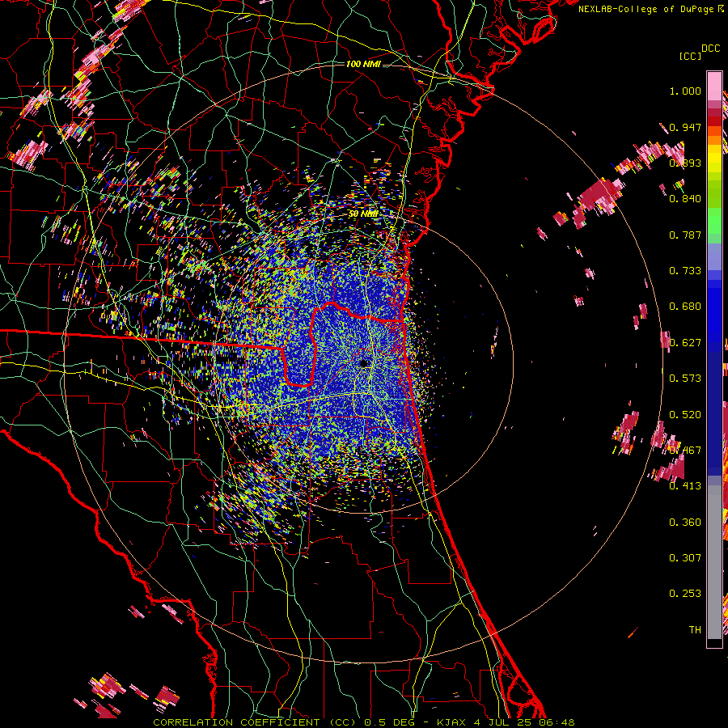Image resolution: width=728 pixels, height=728 pixels.
Task: Click the 0.733 legend value
Action: point(685,271)
